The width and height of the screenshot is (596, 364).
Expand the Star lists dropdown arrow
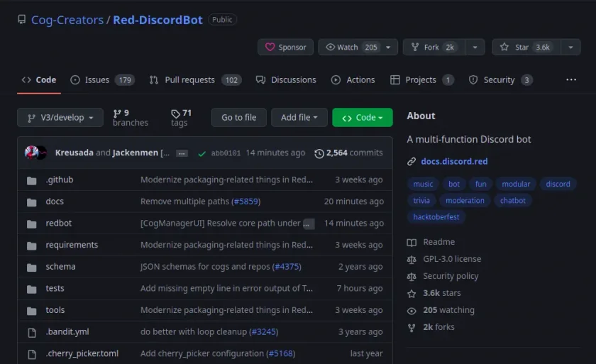click(x=570, y=47)
